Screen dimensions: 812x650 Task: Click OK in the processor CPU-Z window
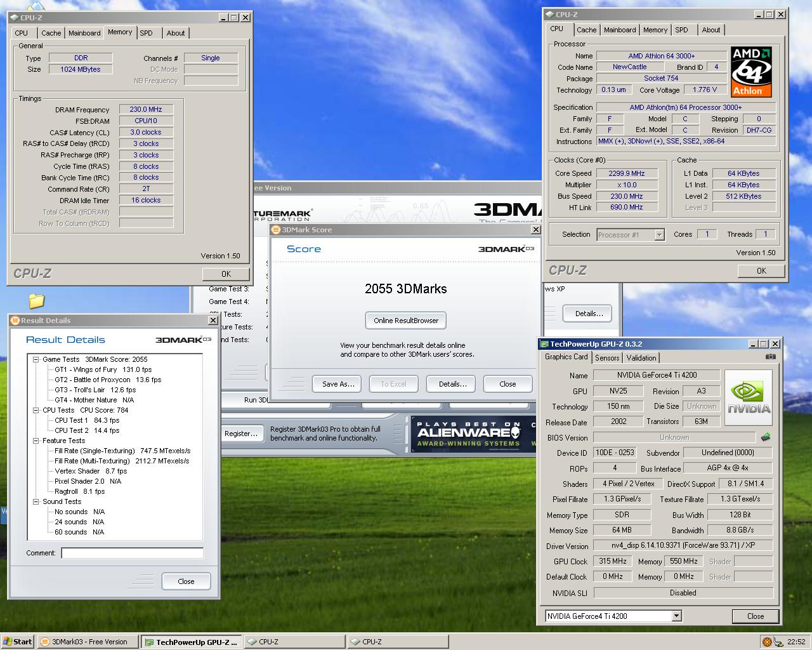(761, 270)
